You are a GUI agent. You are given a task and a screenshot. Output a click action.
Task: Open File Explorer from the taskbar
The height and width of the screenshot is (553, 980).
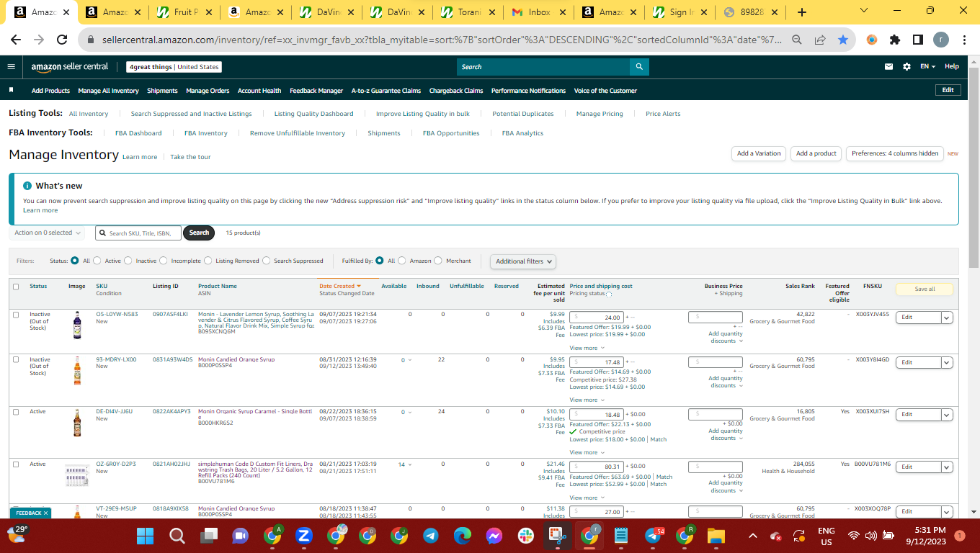tap(716, 536)
